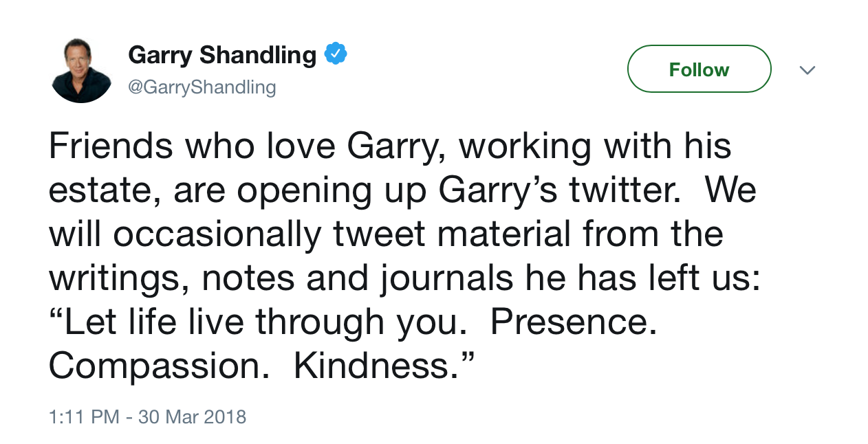The width and height of the screenshot is (868, 444).
Task: Click the phrase "working with his"
Action: pyautogui.click(x=594, y=147)
